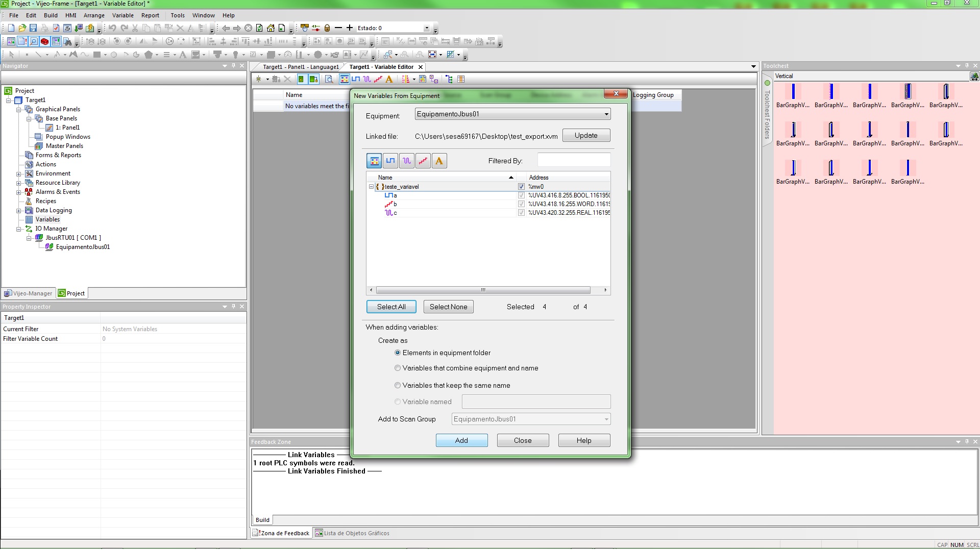Toggle the teste_variavel checkbox
Image resolution: width=980 pixels, height=550 pixels.
[521, 187]
